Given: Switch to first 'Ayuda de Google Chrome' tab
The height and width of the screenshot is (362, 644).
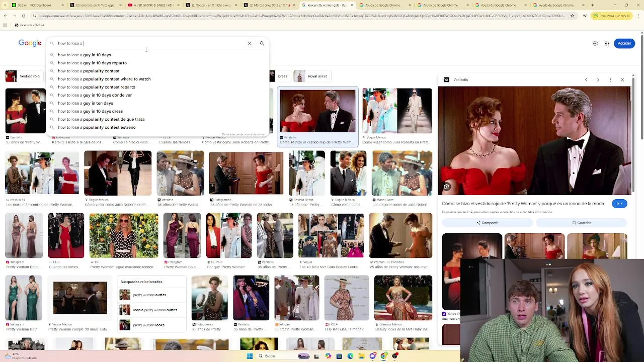Looking at the screenshot, I should point(385,5).
